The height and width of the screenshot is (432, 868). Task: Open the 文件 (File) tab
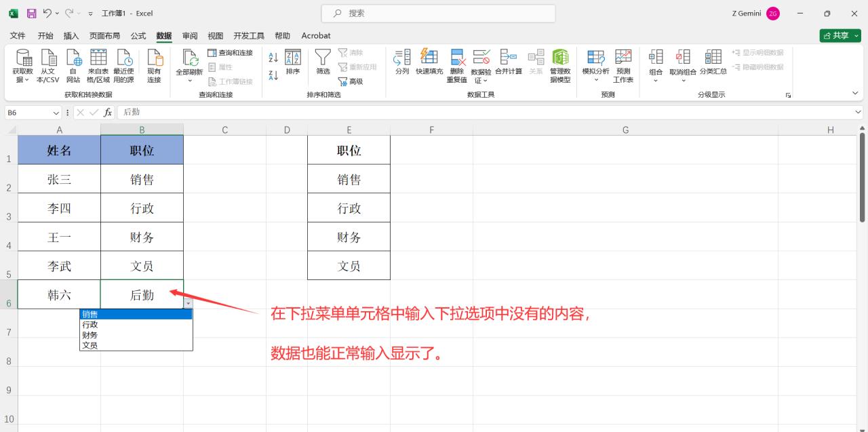(x=18, y=35)
